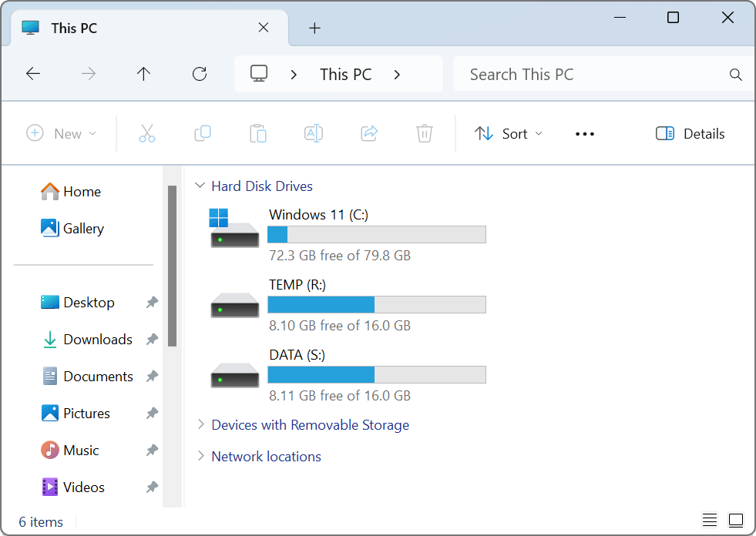Click "8.10 GB free of 16.0 GB"
Viewport: 756px width, 536px height.
coord(340,325)
